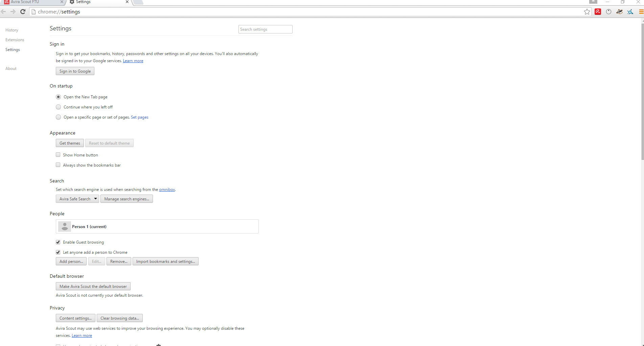Select Settings in the sidebar
644x346 pixels.
tap(13, 50)
